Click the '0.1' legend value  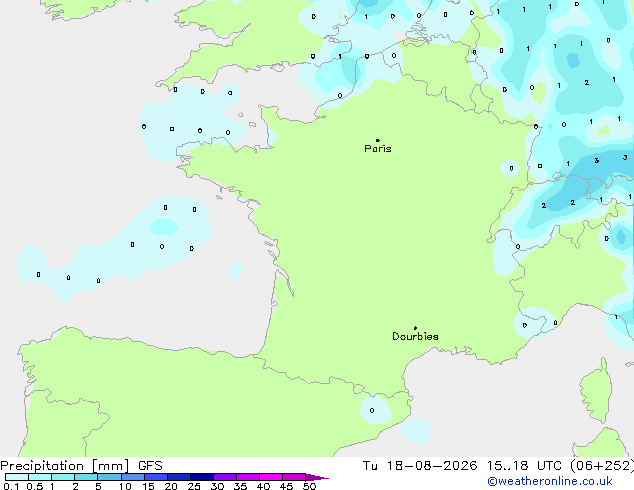11,486
